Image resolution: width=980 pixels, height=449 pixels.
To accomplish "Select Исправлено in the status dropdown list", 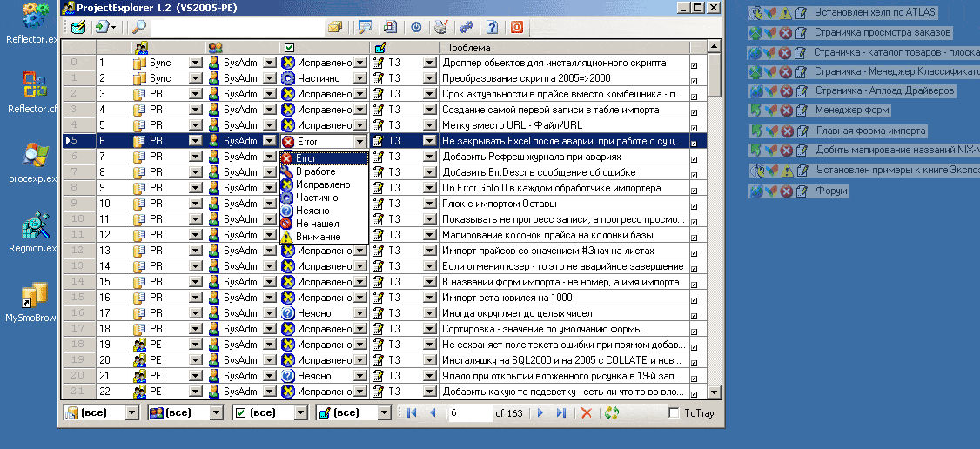I will click(x=324, y=184).
